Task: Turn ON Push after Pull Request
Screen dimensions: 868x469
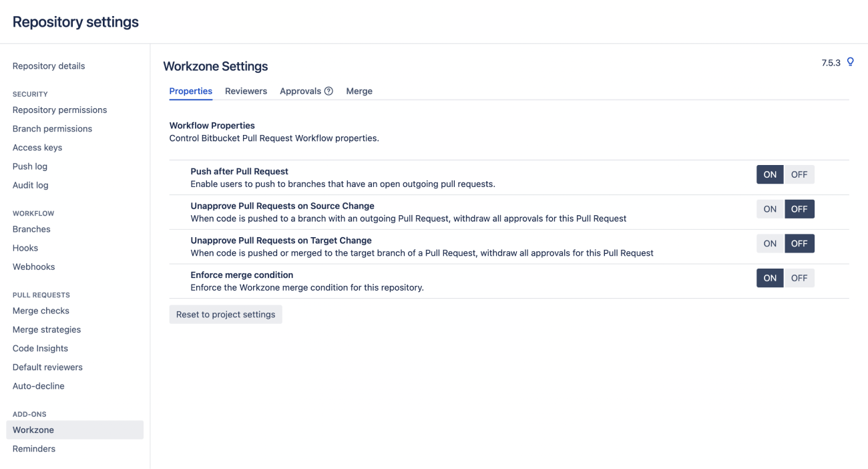Action: (x=770, y=174)
